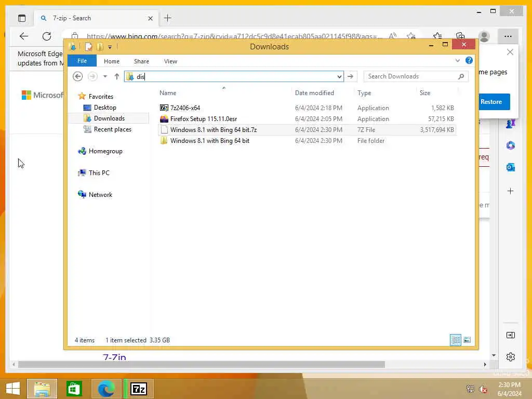Open the Windows Start button
The image size is (532, 399).
click(13, 389)
